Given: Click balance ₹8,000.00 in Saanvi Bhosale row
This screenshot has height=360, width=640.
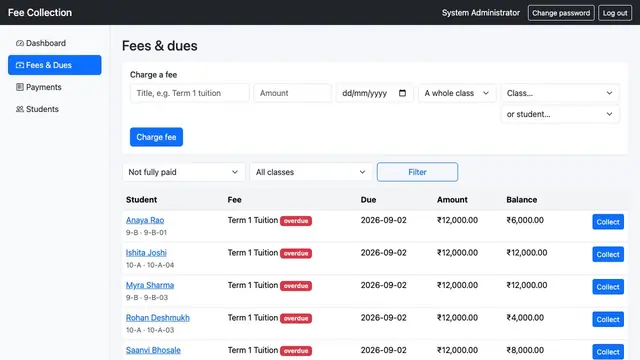Looking at the screenshot, I should pos(525,350).
